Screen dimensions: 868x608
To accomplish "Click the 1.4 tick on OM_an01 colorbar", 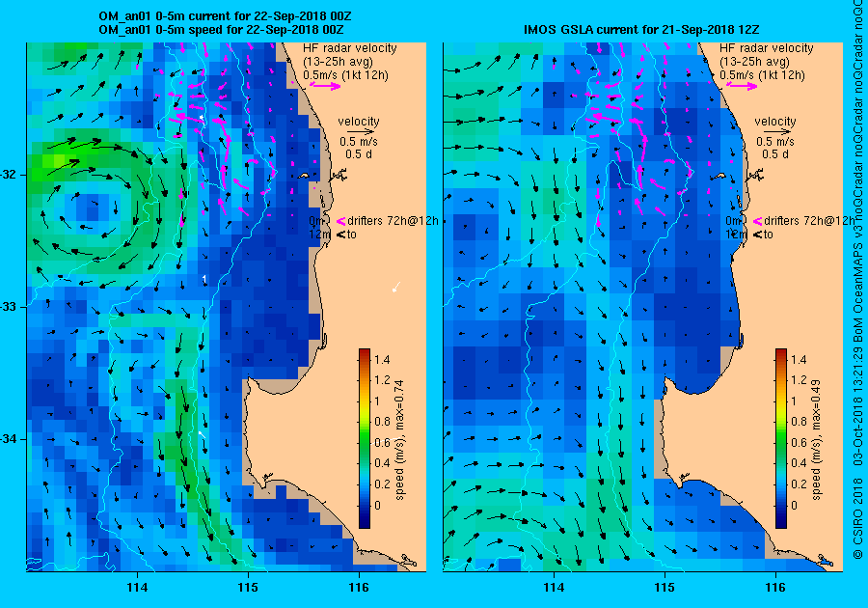I will point(382,359).
